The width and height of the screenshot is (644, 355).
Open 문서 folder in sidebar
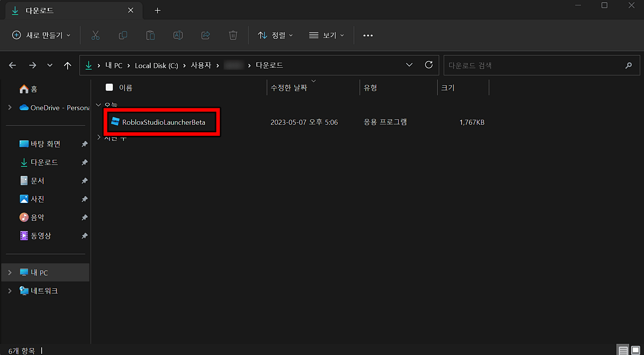32,181
